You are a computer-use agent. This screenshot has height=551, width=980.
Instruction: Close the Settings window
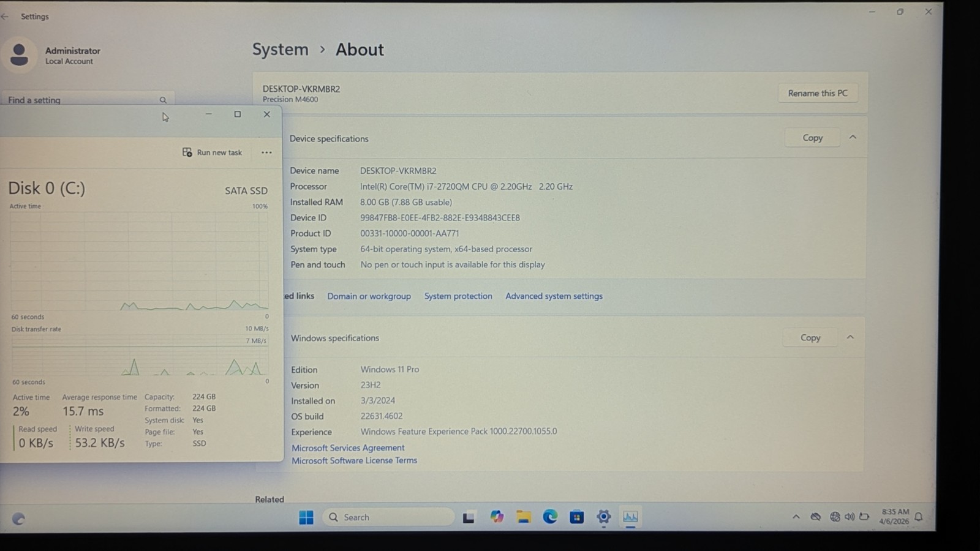tap(929, 12)
